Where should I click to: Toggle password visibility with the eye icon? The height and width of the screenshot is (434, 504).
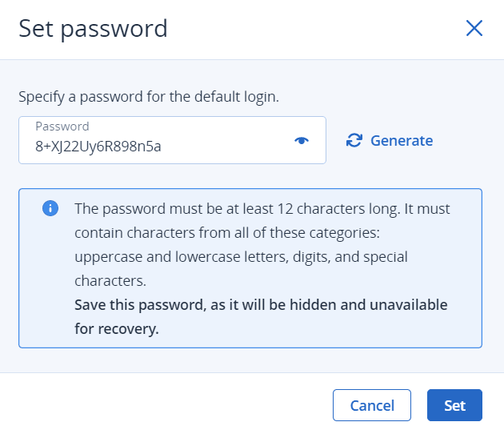coord(302,141)
